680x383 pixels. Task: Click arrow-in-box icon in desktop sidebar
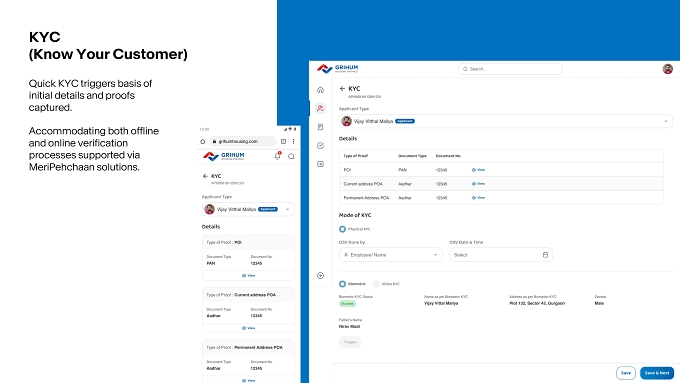(320, 164)
